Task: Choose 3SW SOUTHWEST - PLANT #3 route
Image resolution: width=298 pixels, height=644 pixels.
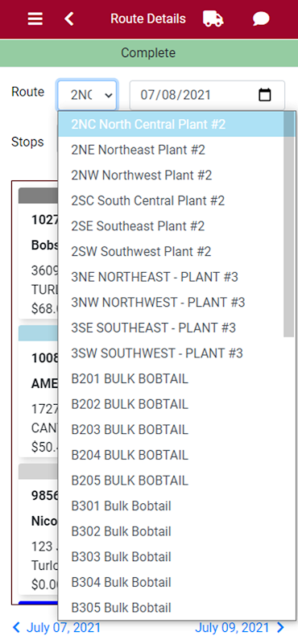Action: pyautogui.click(x=176, y=353)
